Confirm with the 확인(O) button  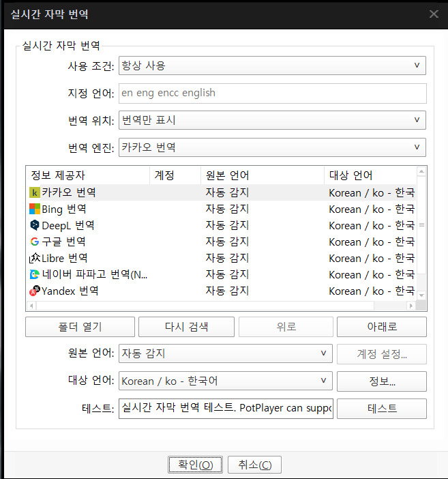195,465
